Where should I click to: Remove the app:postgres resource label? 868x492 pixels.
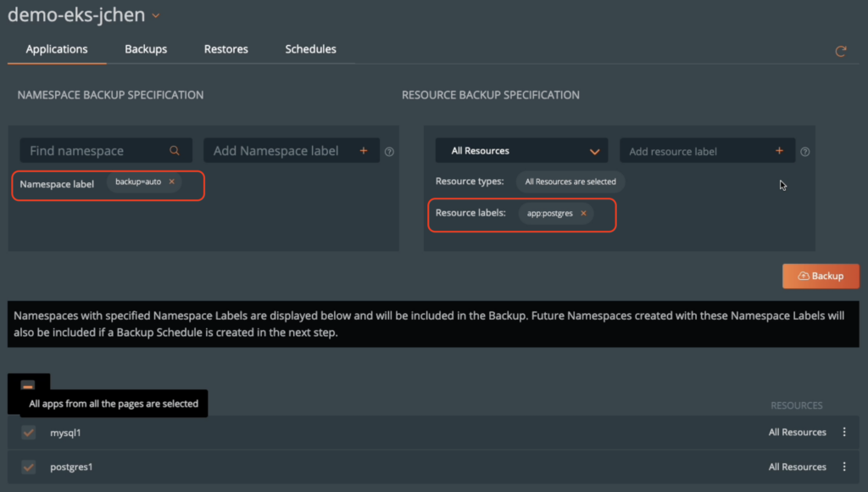[583, 213]
